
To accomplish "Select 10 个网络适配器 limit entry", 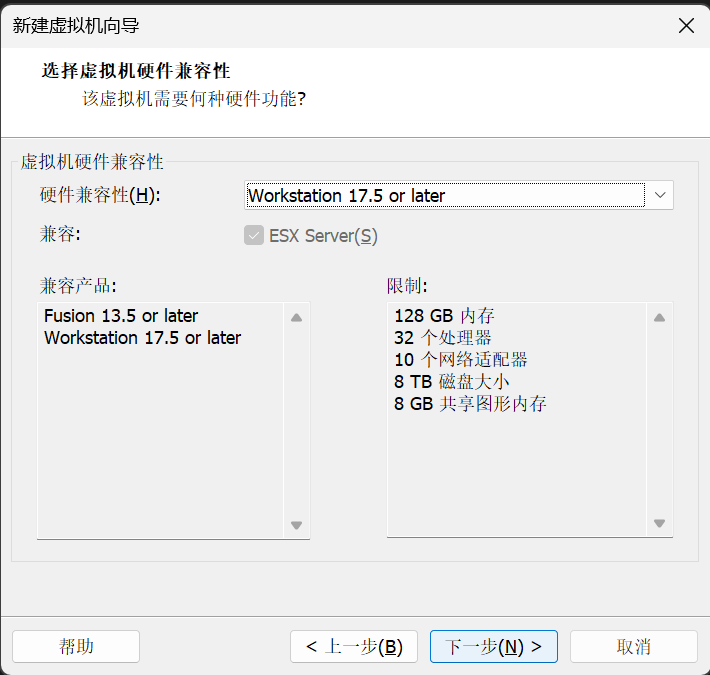I will pos(460,360).
